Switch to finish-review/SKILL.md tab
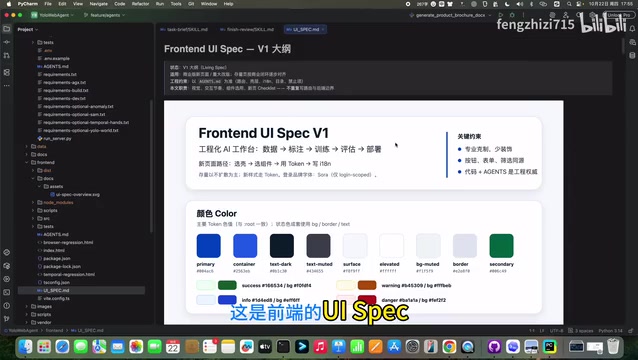Screen dimensions: 638x360 pos(247,29)
